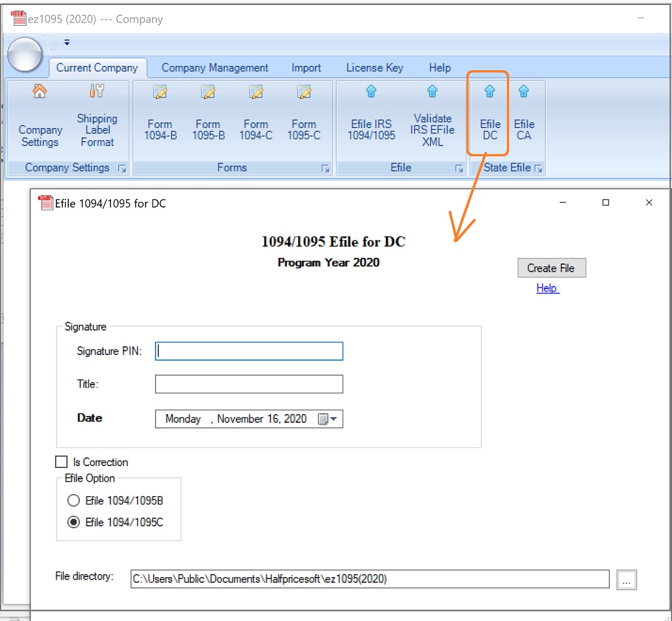672x621 pixels.
Task: Open Form 1094-C
Action: [256, 119]
